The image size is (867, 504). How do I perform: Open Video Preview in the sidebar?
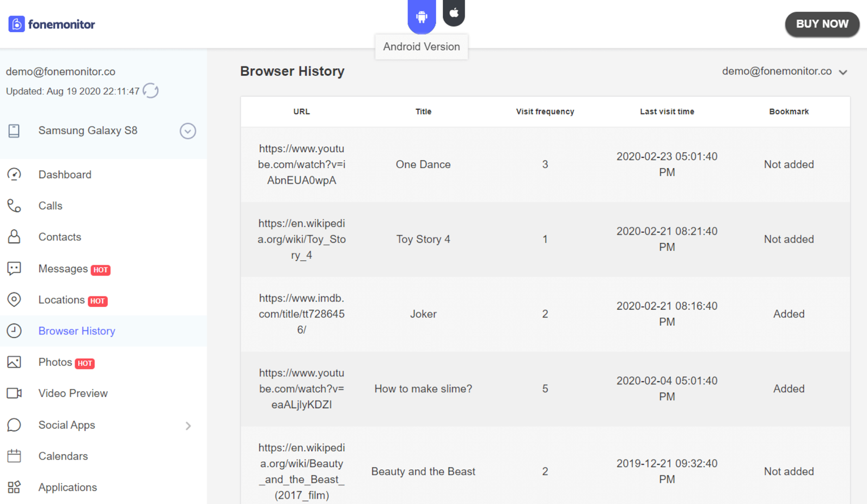point(73,393)
